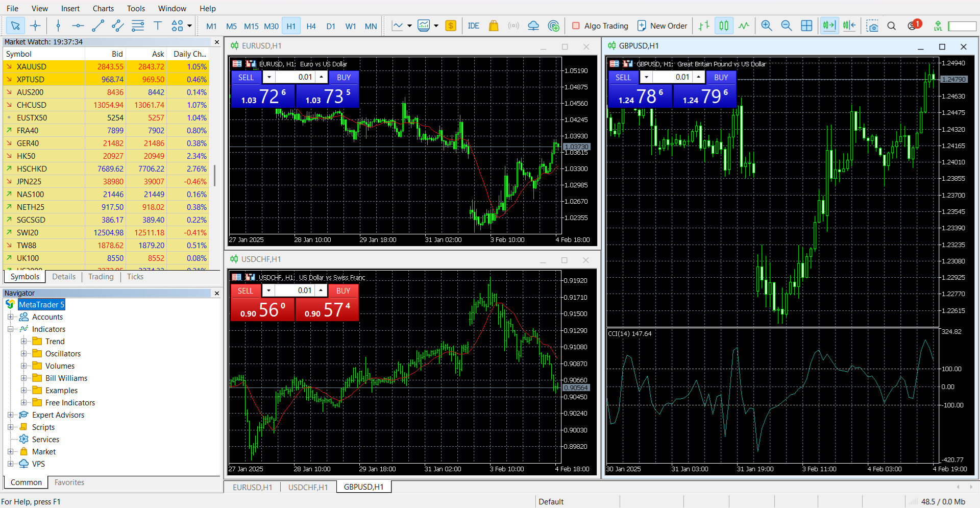Toggle Algo Trading on
Image resolution: width=980 pixels, height=508 pixels.
click(x=600, y=26)
